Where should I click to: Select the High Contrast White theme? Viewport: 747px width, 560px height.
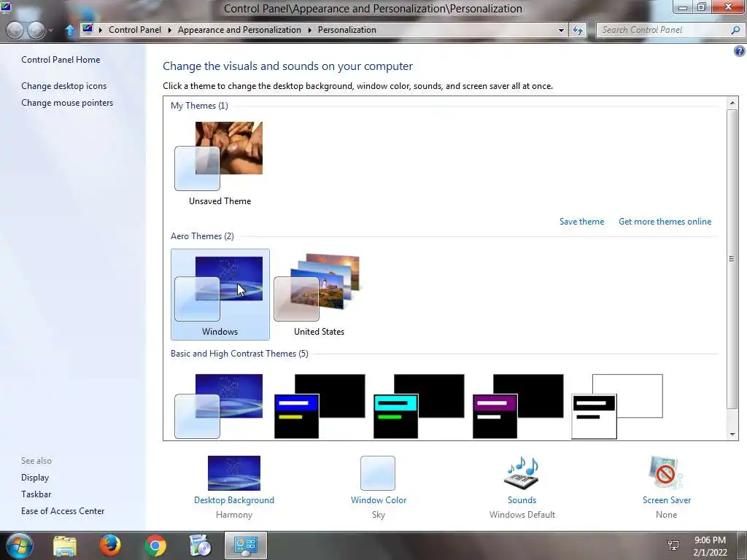pyautogui.click(x=617, y=406)
